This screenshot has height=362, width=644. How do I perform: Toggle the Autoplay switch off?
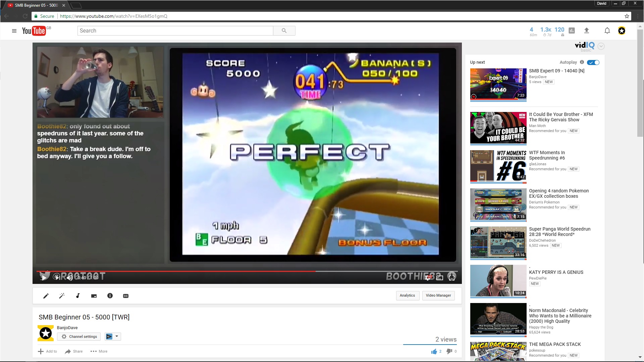pyautogui.click(x=593, y=62)
